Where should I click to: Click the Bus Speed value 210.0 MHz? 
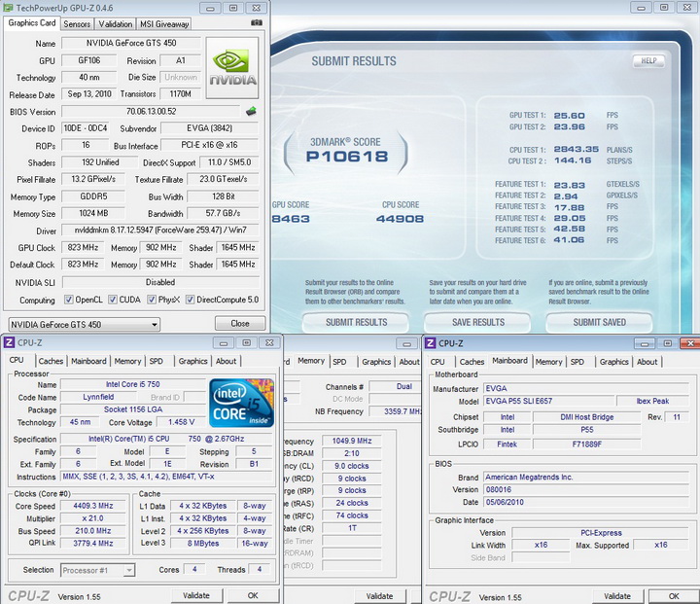(x=93, y=531)
